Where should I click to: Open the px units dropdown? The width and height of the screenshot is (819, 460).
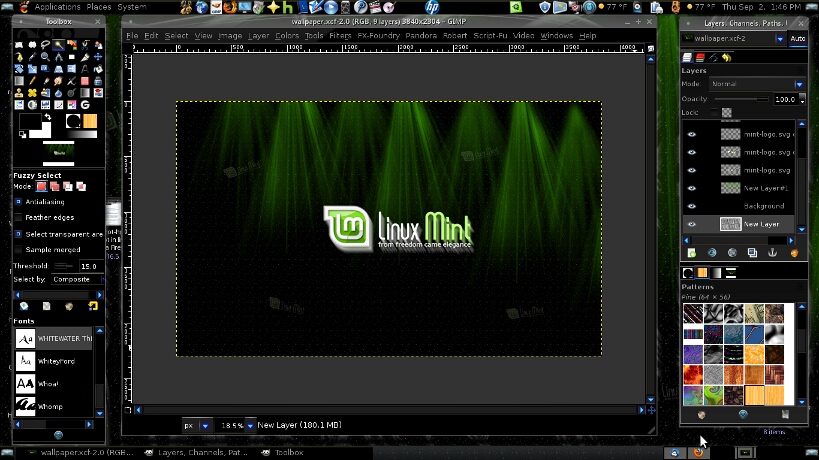(196, 426)
